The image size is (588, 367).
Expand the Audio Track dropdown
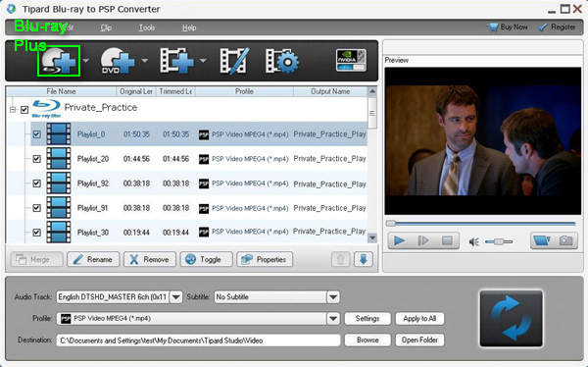[175, 297]
